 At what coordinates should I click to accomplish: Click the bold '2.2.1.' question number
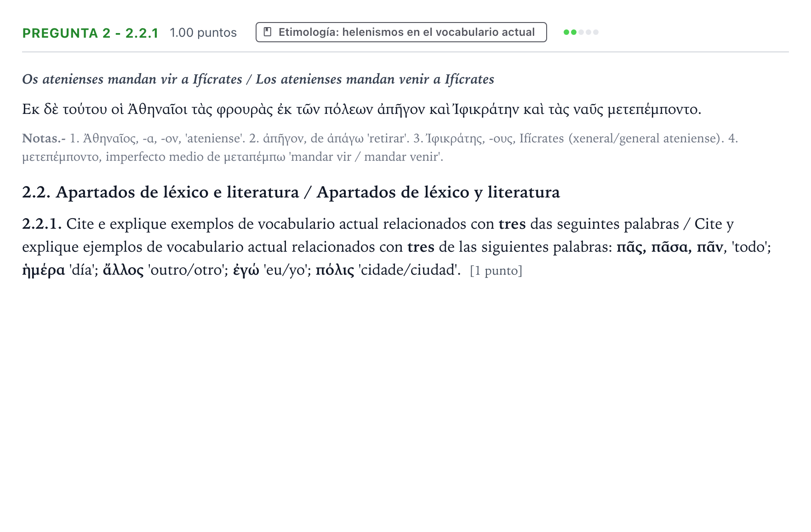(42, 224)
